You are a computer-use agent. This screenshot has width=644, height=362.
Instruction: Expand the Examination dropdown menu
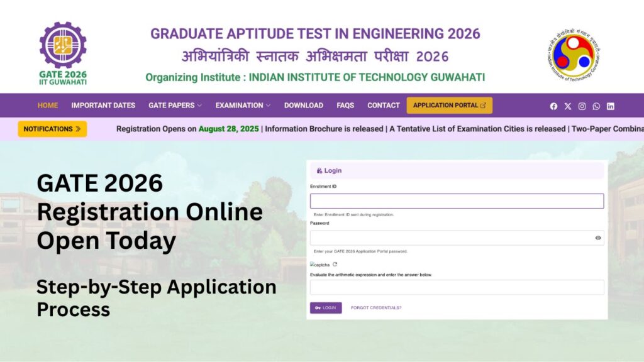tap(243, 106)
